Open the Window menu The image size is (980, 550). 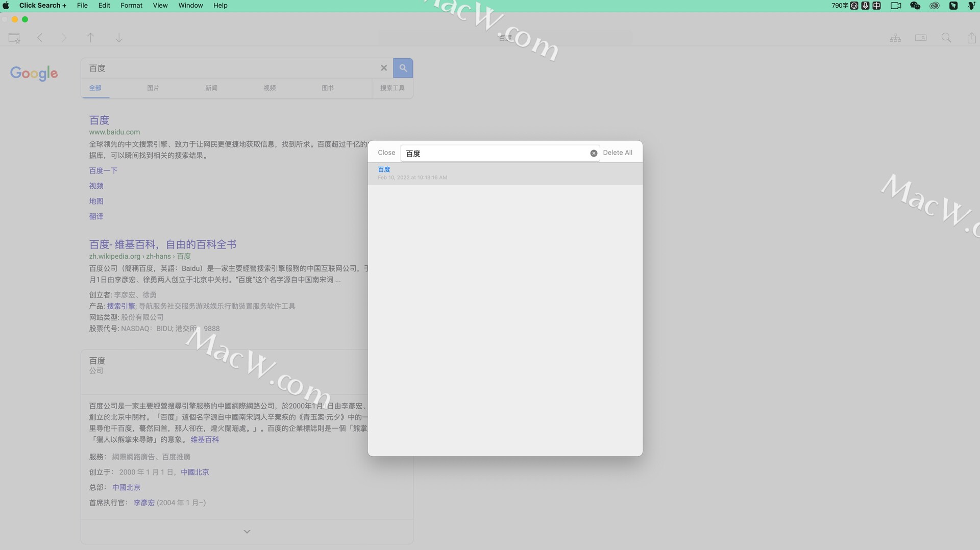pos(190,6)
